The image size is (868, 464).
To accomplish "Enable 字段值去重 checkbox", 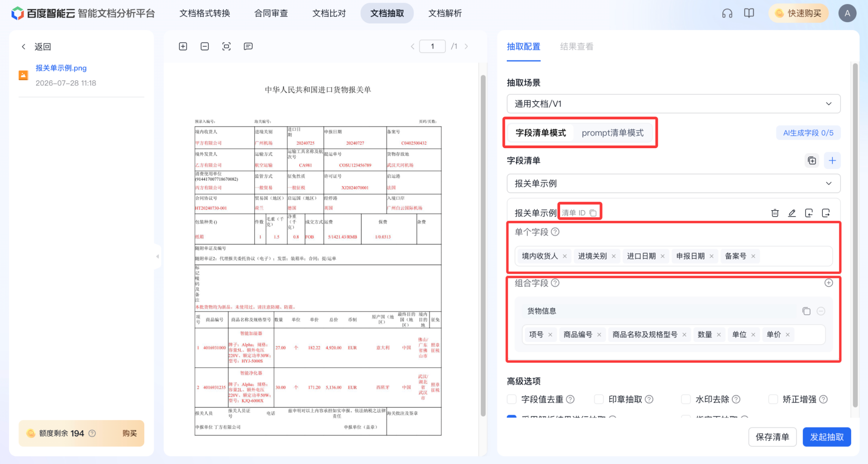I will click(x=512, y=399).
